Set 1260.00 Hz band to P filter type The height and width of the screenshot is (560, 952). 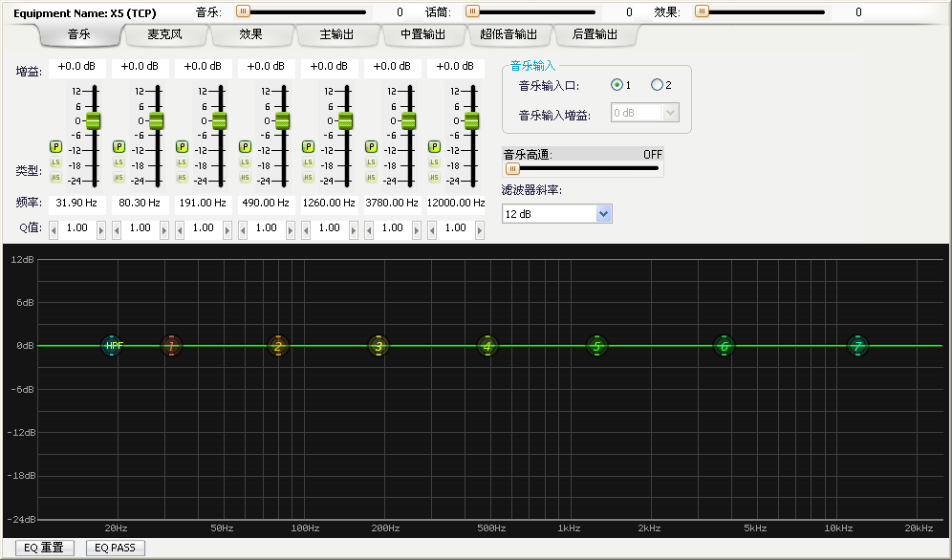click(x=309, y=147)
